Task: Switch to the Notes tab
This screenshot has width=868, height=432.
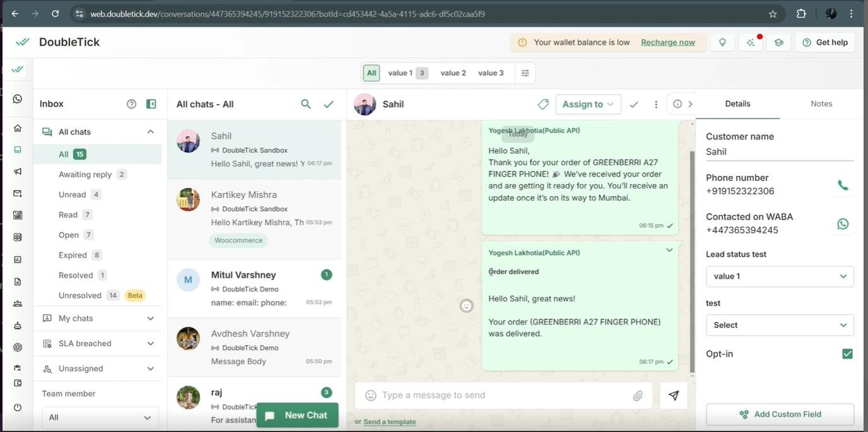Action: 821,103
